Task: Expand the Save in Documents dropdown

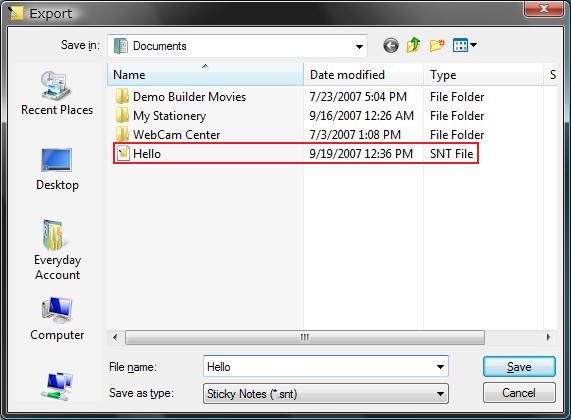Action: point(237,46)
